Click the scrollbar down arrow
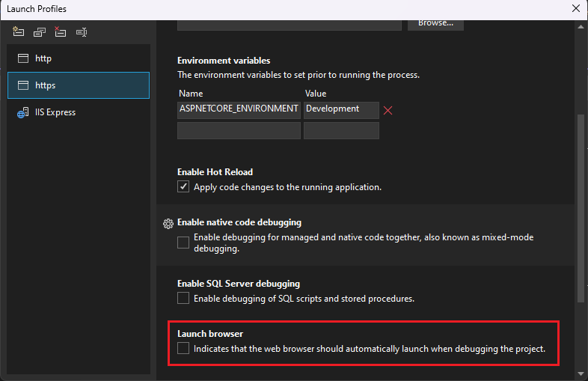Image resolution: width=588 pixels, height=381 pixels. click(581, 373)
